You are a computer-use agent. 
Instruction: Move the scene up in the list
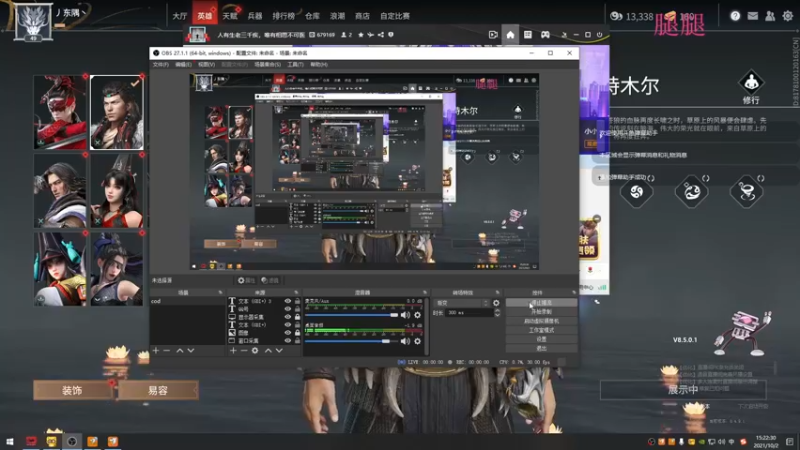(180, 351)
